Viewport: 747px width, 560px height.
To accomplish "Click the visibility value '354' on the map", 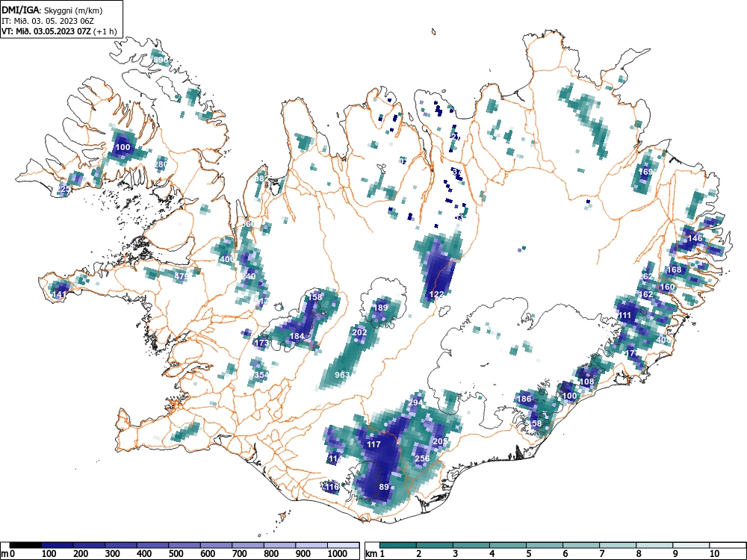I will pyautogui.click(x=261, y=376).
